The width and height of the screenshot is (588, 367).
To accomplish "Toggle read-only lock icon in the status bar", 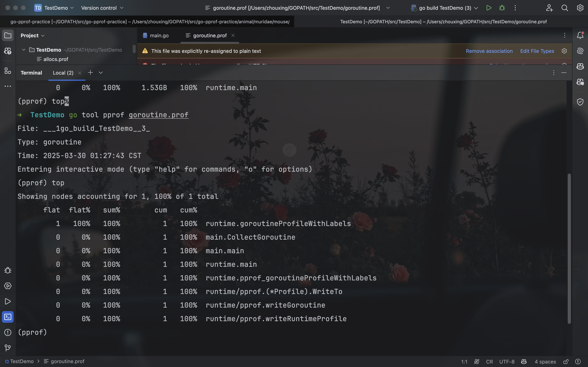I will (x=566, y=361).
